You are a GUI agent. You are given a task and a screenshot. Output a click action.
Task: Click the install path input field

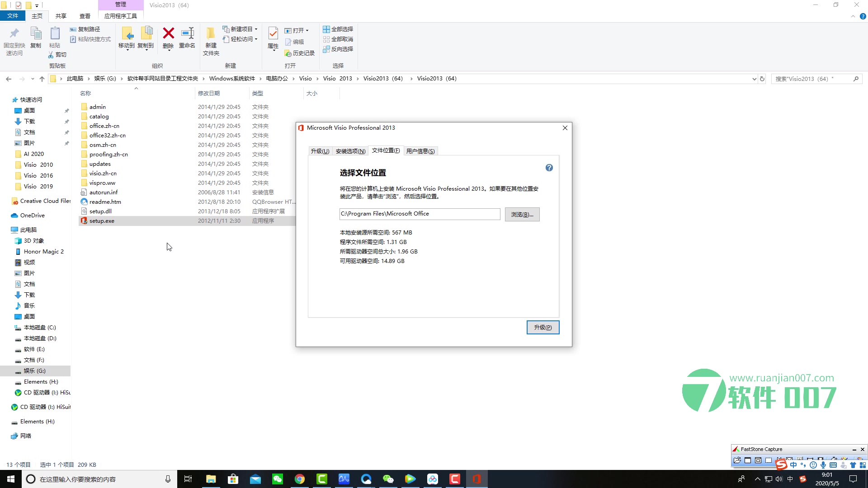(x=420, y=214)
